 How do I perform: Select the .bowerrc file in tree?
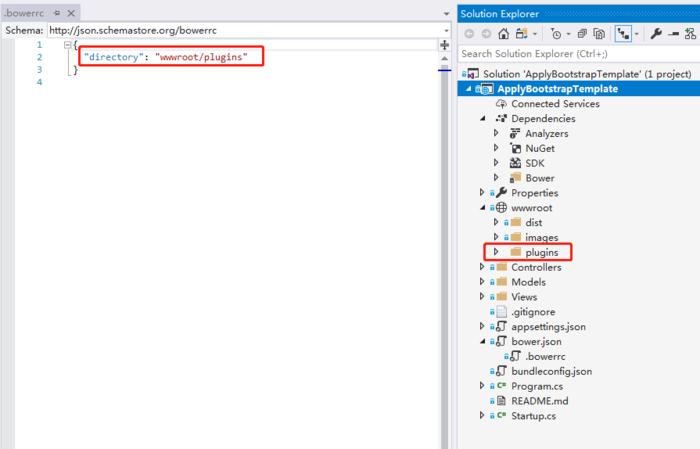[545, 357]
